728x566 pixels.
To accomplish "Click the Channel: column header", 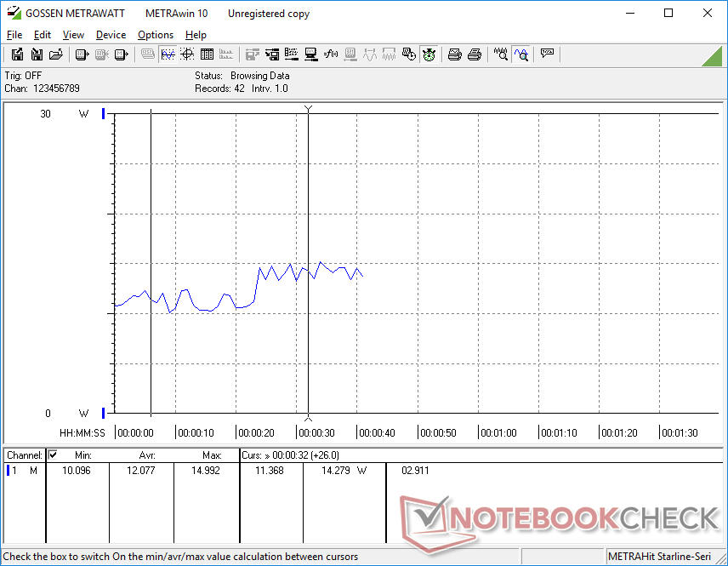I will click(x=25, y=455).
